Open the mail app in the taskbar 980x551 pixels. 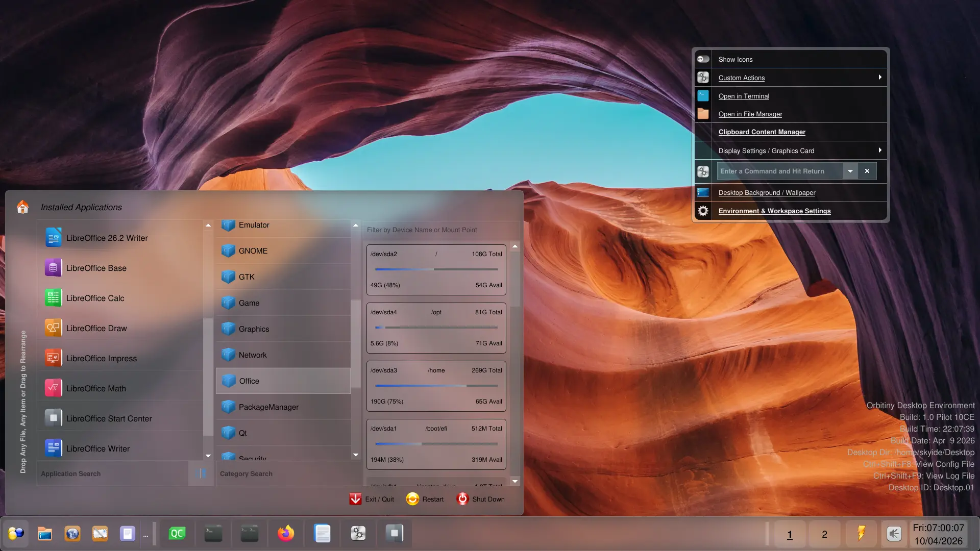coord(100,534)
